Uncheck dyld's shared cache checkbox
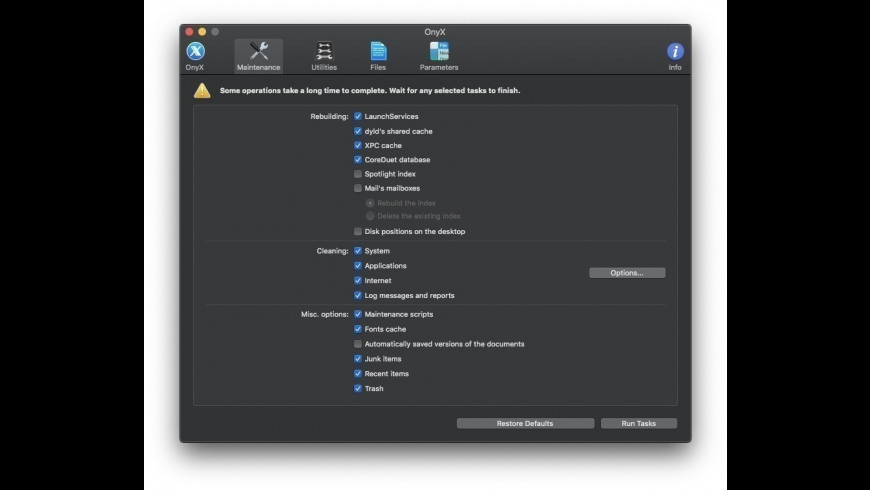This screenshot has width=870, height=490. pyautogui.click(x=358, y=131)
